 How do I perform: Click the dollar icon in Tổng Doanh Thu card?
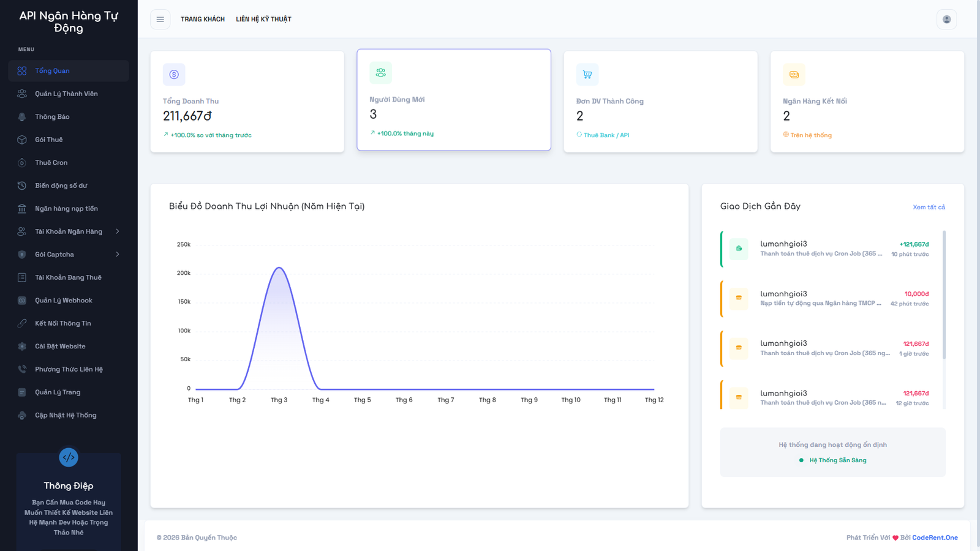tap(174, 75)
